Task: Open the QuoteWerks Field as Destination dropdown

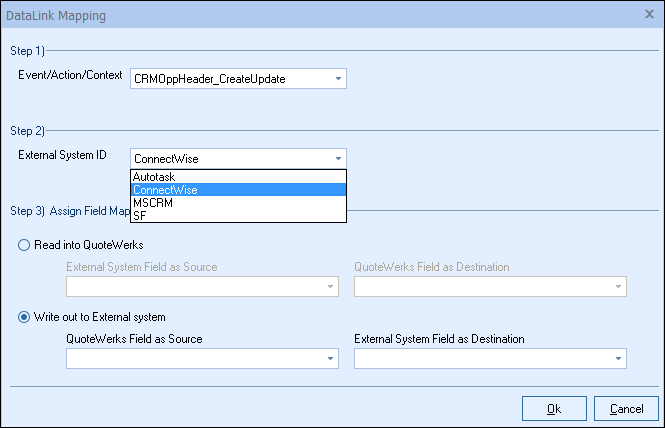Action: (618, 287)
